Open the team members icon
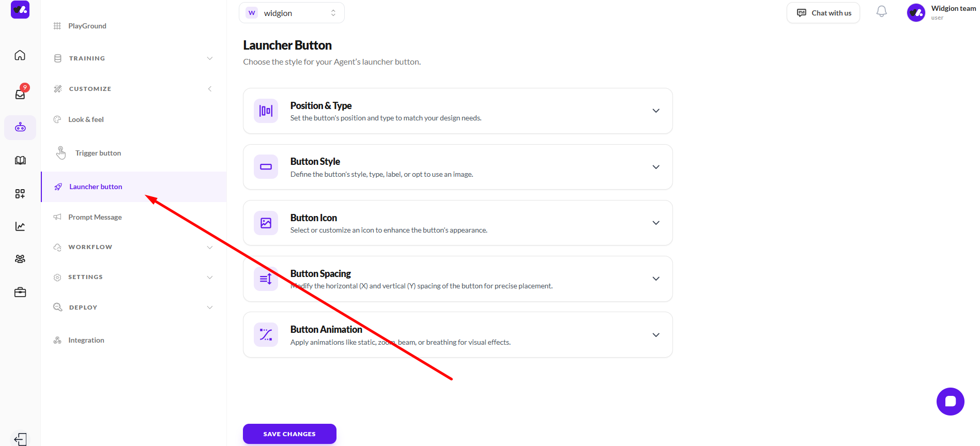This screenshot has height=446, width=980. [x=20, y=259]
